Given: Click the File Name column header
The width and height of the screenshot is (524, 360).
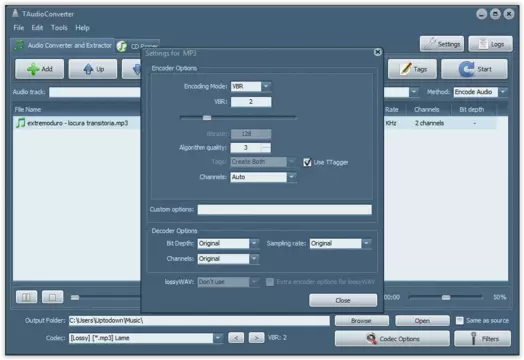Looking at the screenshot, I should (x=27, y=110).
